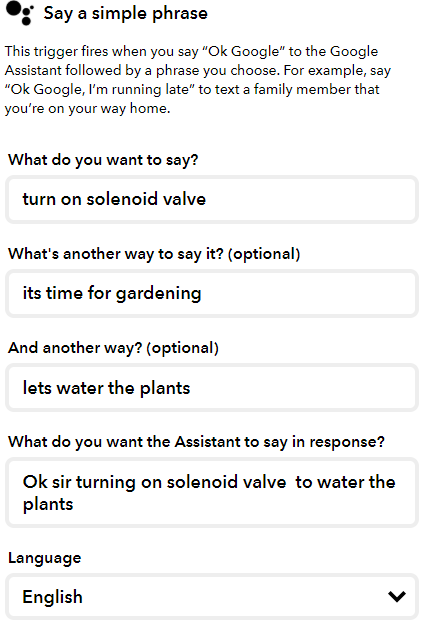Click the 'English' text in language selector

[x=53, y=597]
